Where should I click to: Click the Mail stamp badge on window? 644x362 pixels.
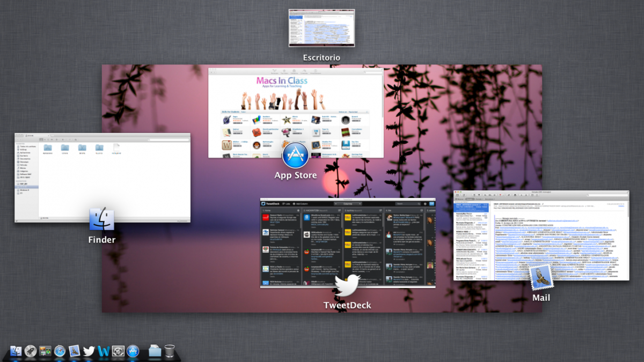[x=541, y=278]
